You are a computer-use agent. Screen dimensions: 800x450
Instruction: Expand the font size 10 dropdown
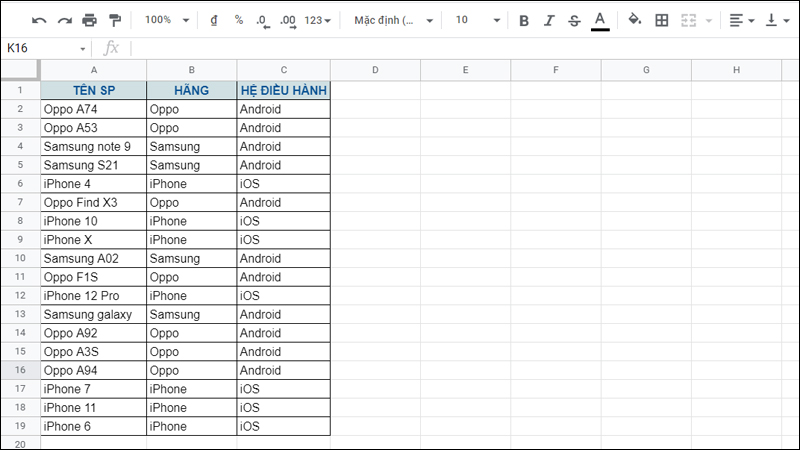point(474,20)
